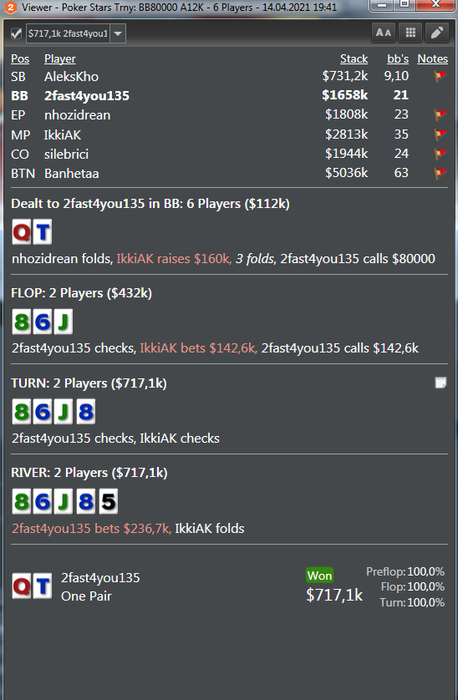Select the Banhetaa player name

pos(71,173)
